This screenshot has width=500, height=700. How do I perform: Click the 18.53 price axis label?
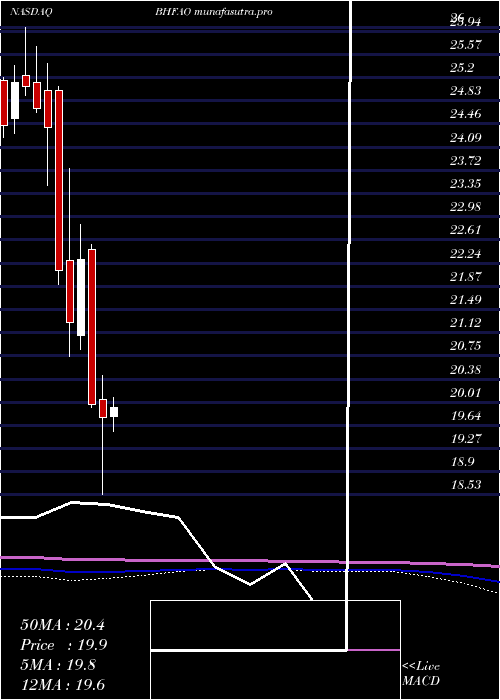[x=466, y=485]
